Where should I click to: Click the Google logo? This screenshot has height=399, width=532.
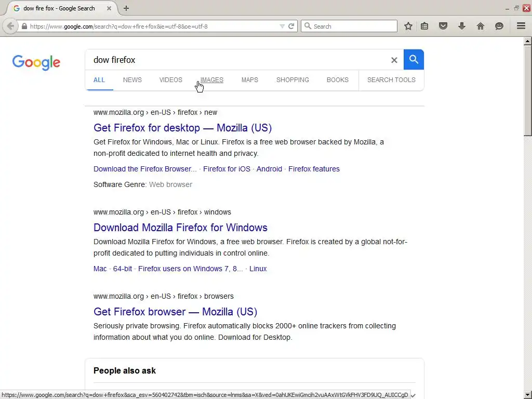[36, 62]
